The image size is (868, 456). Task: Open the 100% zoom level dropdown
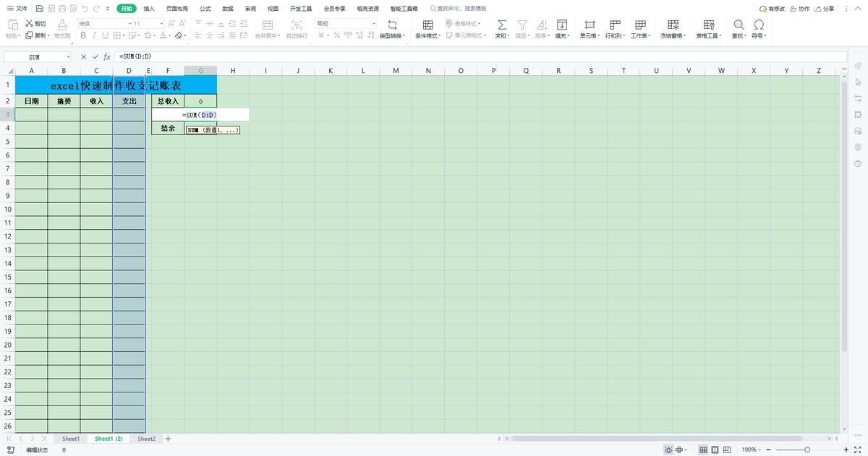(752, 449)
